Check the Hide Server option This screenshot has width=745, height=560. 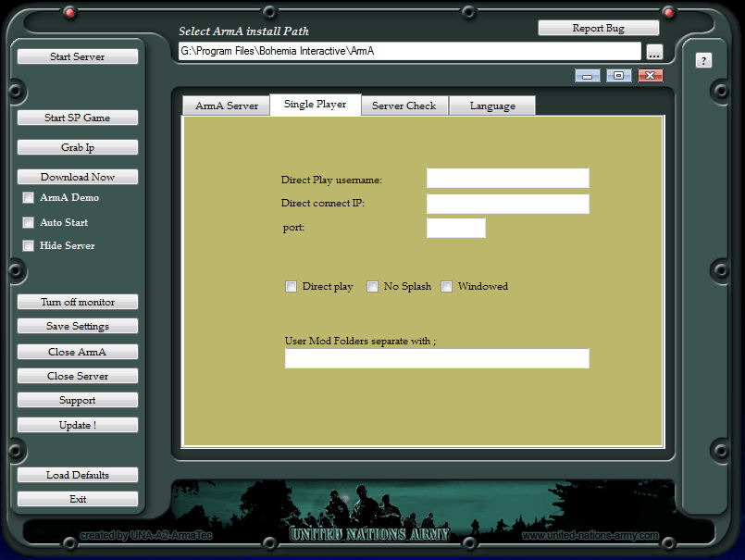(x=29, y=246)
